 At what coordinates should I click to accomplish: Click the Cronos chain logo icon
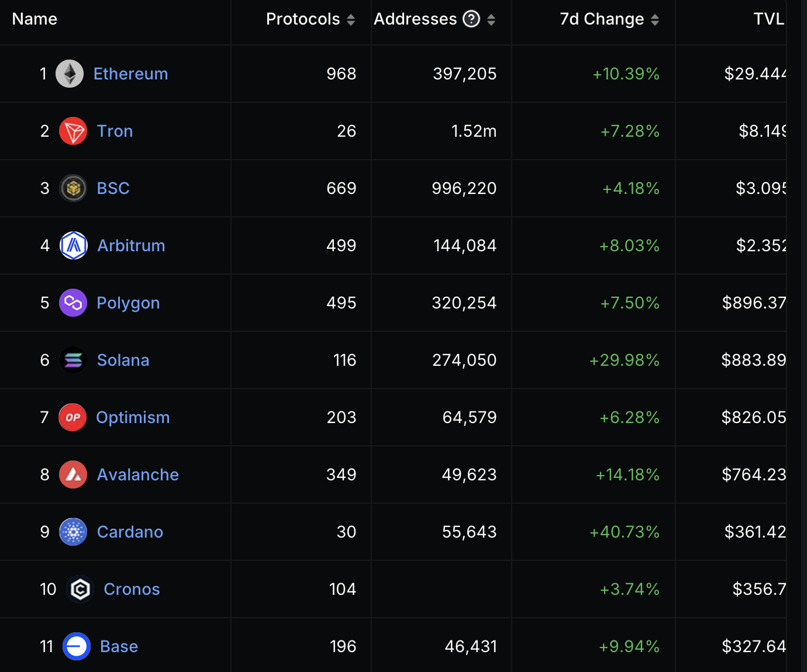tap(80, 589)
